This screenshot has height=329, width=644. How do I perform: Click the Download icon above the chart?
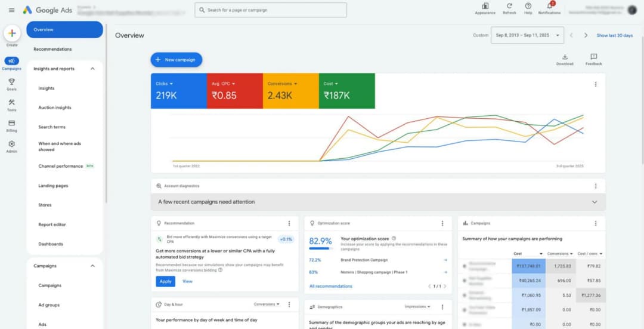click(565, 57)
